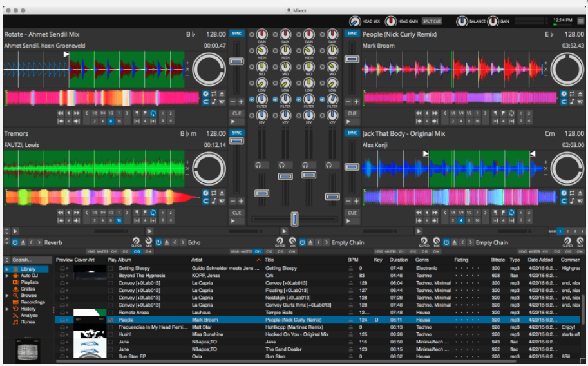Toggle quantize magnet icon on Tremors deck
The height and width of the screenshot is (366, 588).
point(205,201)
